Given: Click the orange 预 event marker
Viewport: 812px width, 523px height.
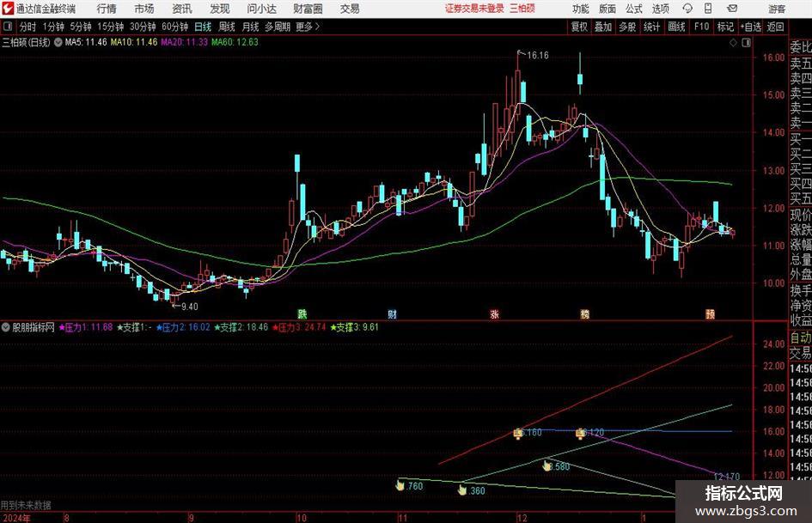Looking at the screenshot, I should [710, 313].
